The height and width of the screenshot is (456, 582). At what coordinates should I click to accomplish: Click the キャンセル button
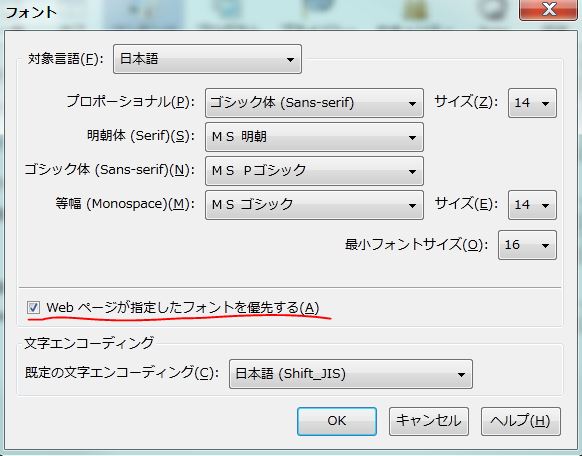tap(429, 421)
